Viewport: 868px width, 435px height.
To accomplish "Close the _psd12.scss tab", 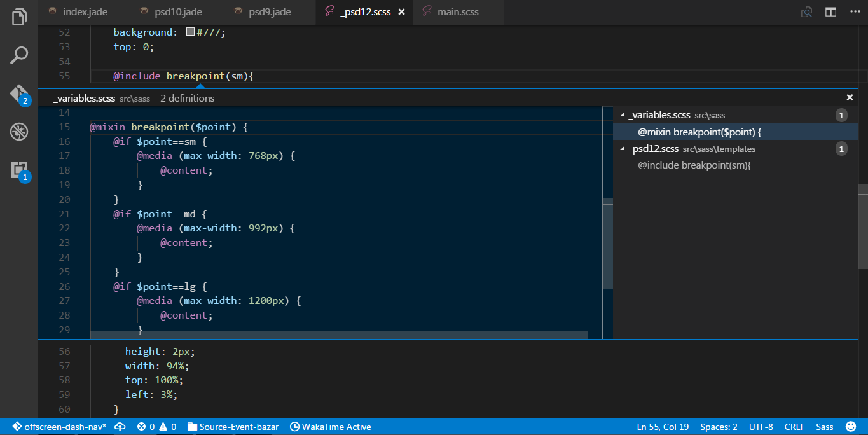I will [x=402, y=12].
